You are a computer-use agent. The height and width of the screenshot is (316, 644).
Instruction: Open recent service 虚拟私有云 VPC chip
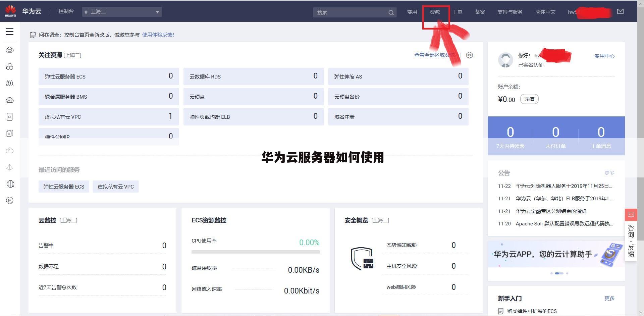[x=116, y=187]
